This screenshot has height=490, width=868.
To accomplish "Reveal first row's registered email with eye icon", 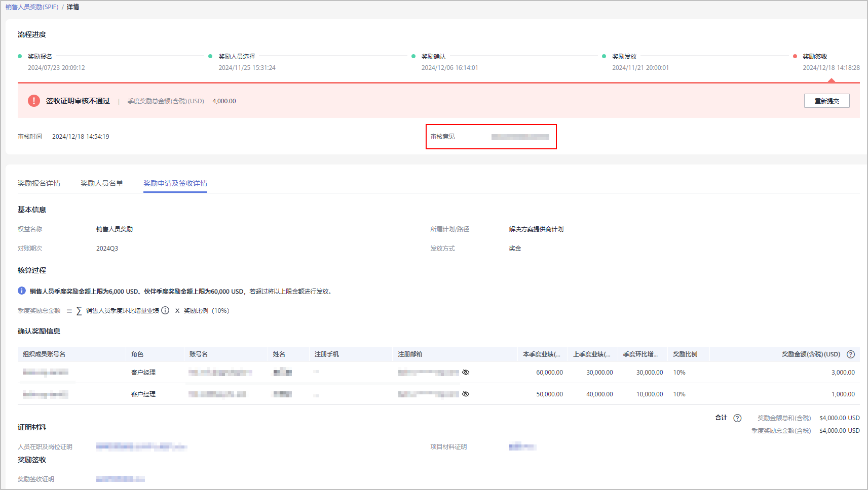I will click(x=466, y=372).
